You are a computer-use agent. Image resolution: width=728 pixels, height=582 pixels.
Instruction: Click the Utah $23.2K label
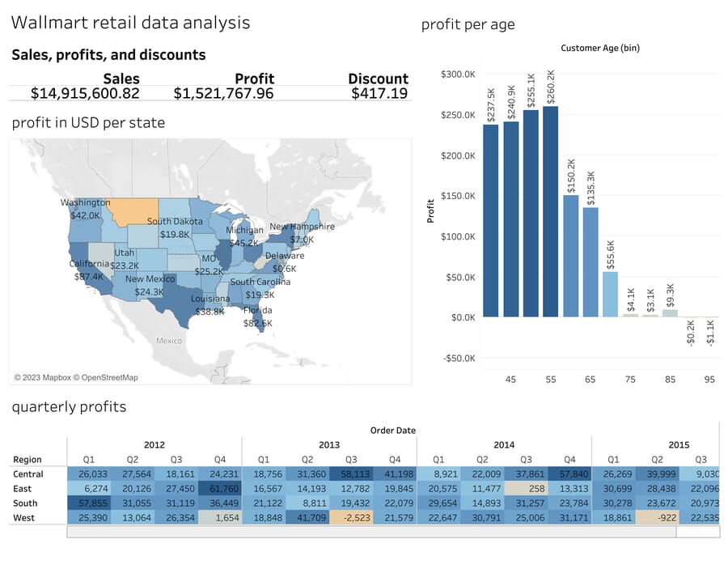(x=125, y=259)
